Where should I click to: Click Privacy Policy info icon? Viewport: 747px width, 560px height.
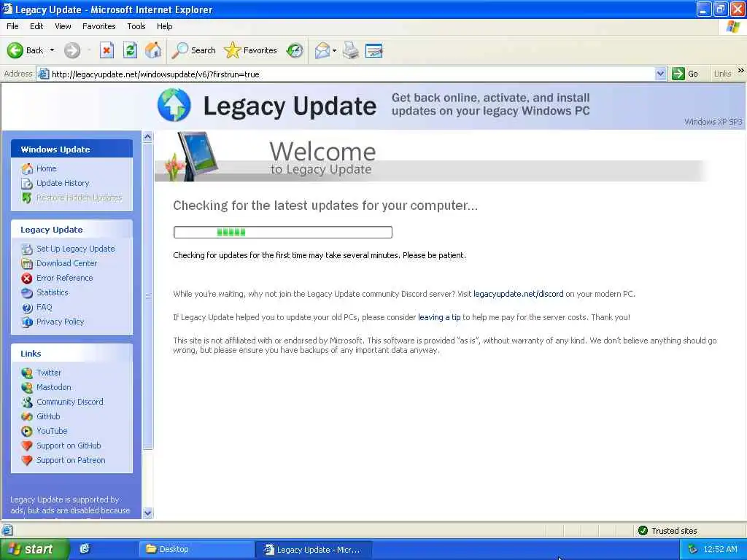tap(27, 322)
